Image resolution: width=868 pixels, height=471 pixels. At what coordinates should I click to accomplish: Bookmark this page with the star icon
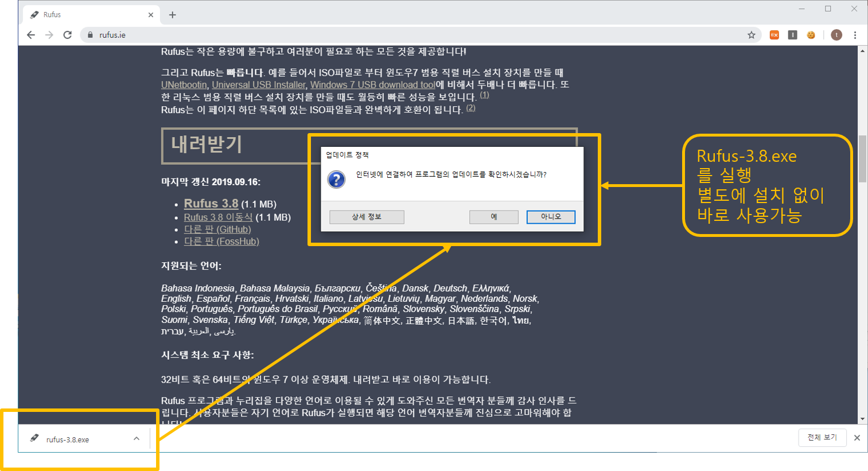coord(752,35)
